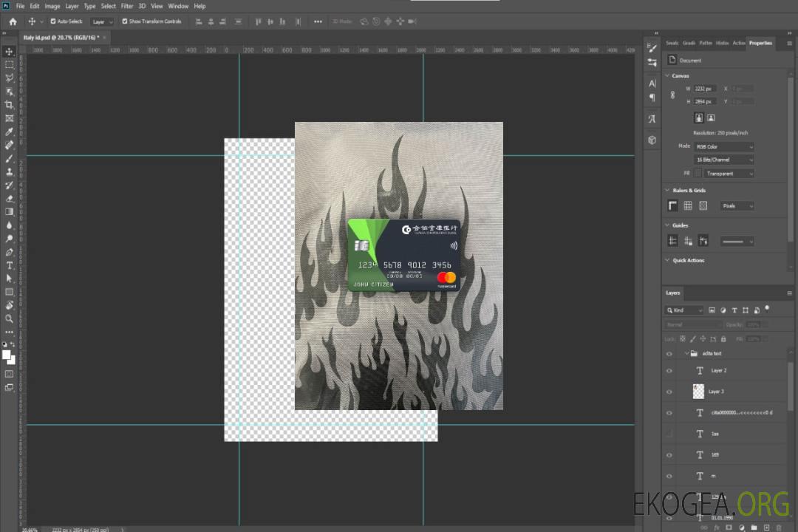Click the Home icon in options bar
Image resolution: width=798 pixels, height=532 pixels.
click(13, 21)
